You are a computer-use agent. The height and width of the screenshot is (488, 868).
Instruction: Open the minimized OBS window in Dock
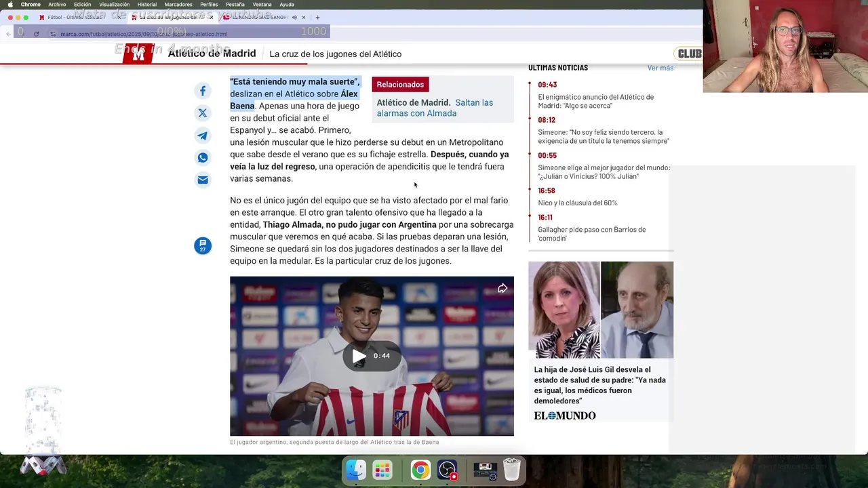(486, 470)
